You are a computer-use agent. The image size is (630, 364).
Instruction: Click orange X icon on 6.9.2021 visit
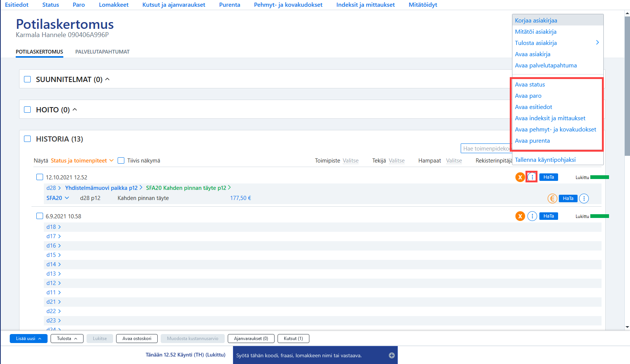[x=520, y=216]
